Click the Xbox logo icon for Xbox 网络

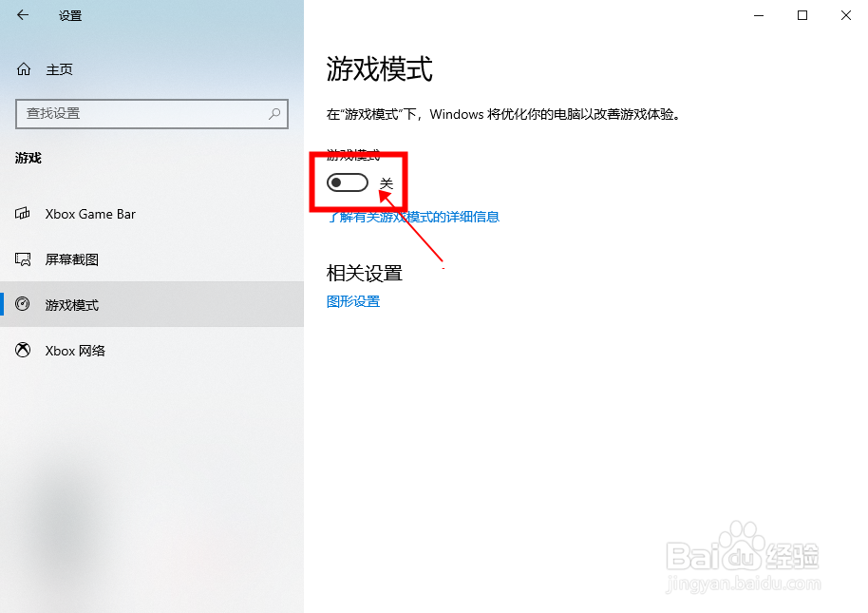point(23,350)
